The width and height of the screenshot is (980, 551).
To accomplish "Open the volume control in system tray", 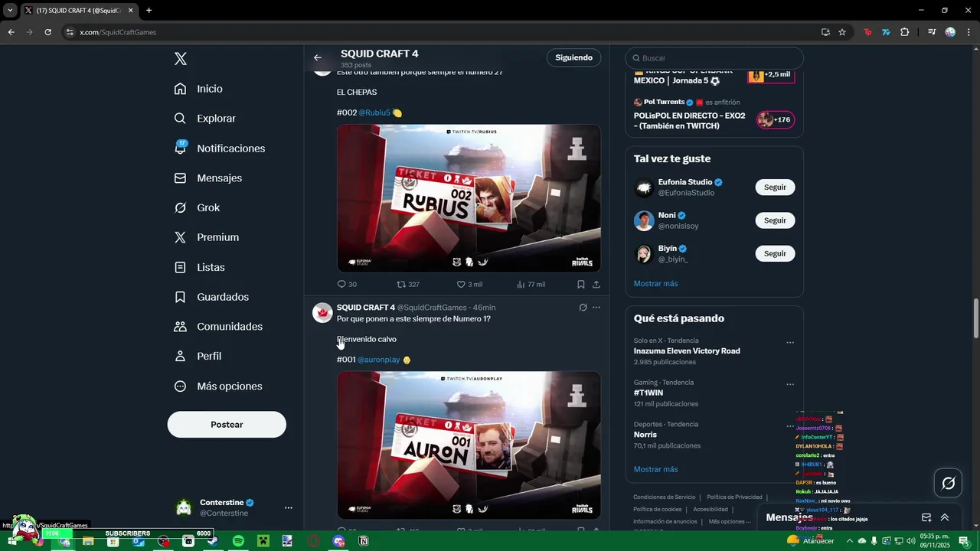I will [x=910, y=541].
